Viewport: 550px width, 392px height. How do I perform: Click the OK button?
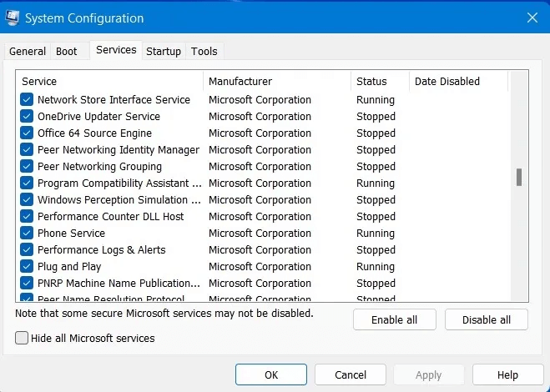click(x=271, y=375)
